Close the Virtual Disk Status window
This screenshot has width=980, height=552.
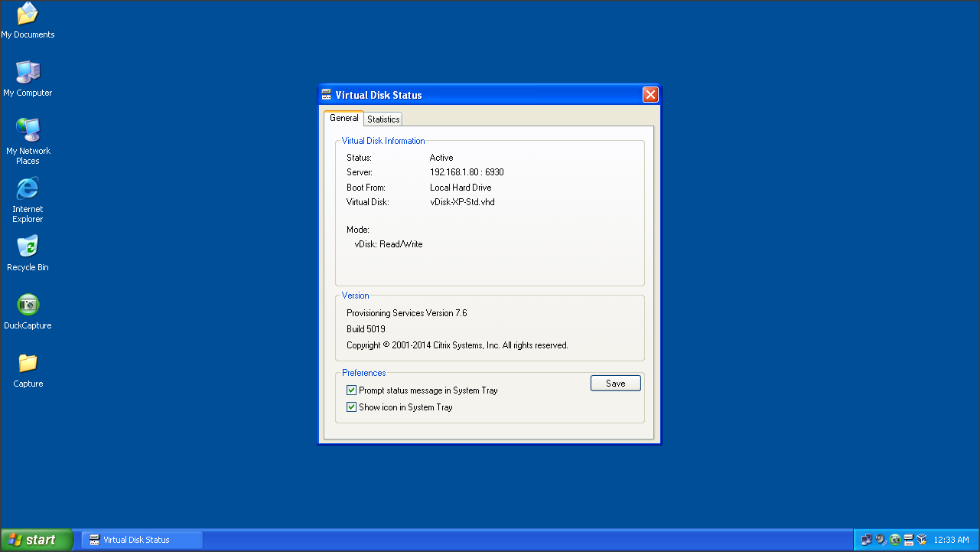(x=650, y=95)
